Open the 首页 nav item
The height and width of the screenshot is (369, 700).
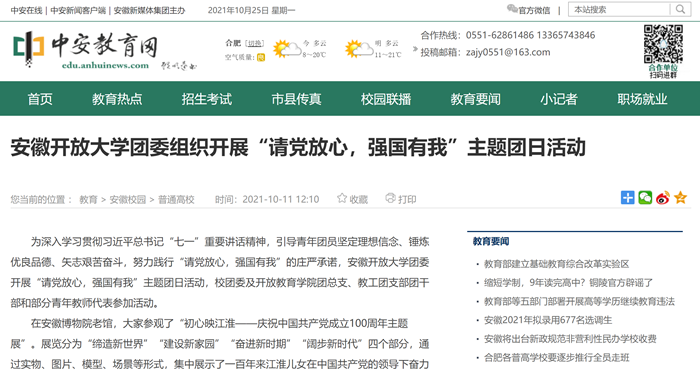tap(40, 99)
